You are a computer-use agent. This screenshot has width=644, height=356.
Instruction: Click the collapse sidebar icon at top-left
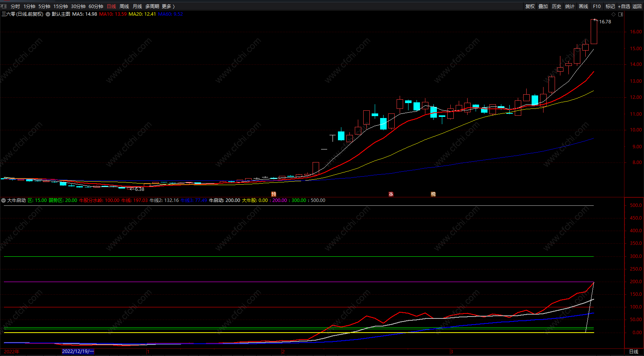(3, 6)
